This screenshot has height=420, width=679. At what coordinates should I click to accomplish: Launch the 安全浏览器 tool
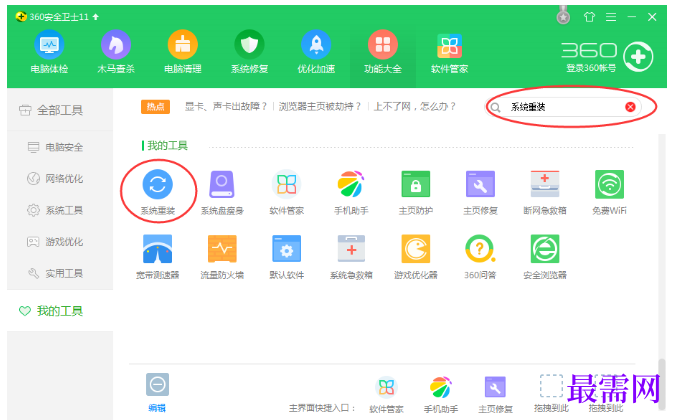click(545, 256)
